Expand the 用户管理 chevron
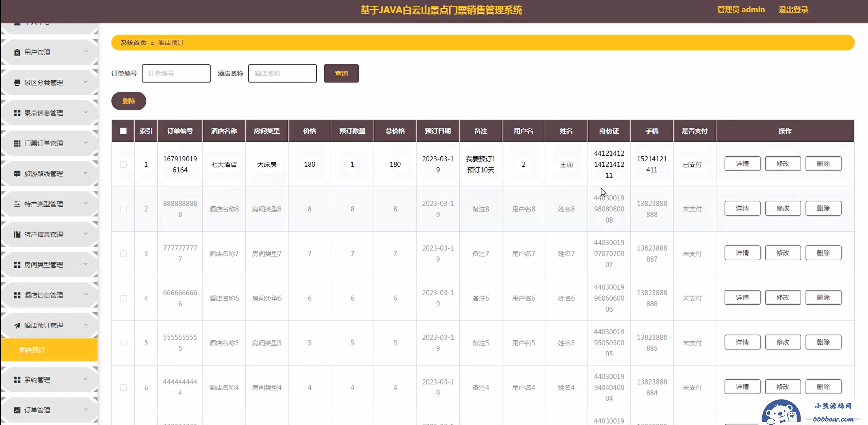The width and height of the screenshot is (868, 425). click(86, 51)
